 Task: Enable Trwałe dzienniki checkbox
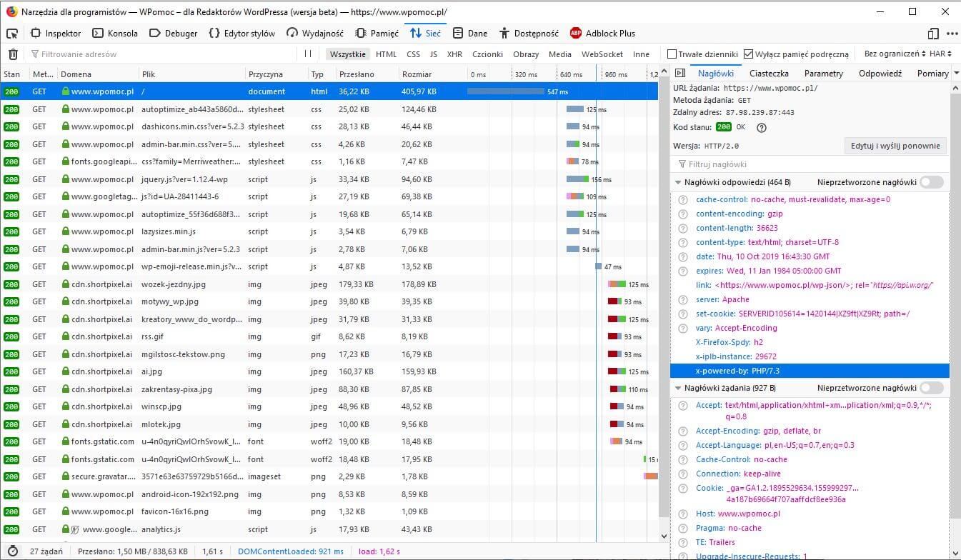pos(672,54)
